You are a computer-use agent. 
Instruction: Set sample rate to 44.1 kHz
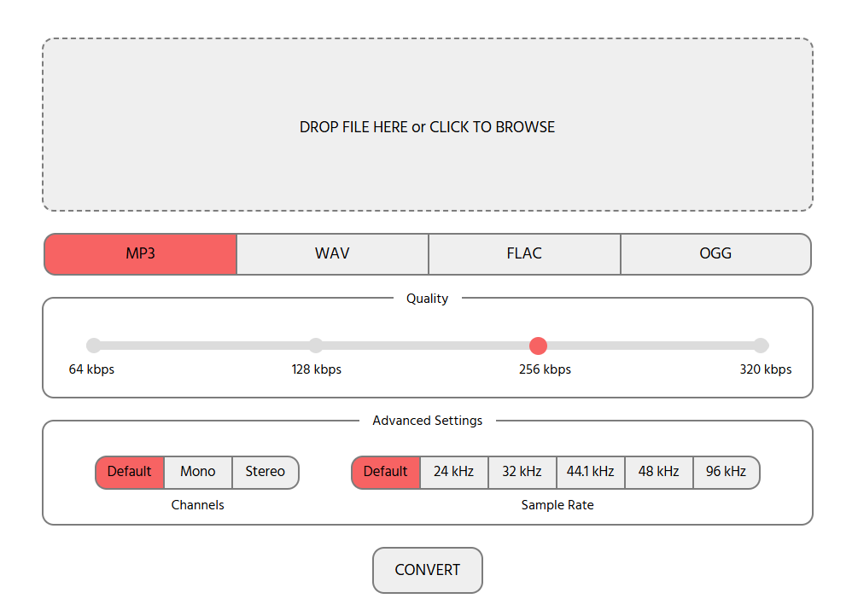point(590,472)
